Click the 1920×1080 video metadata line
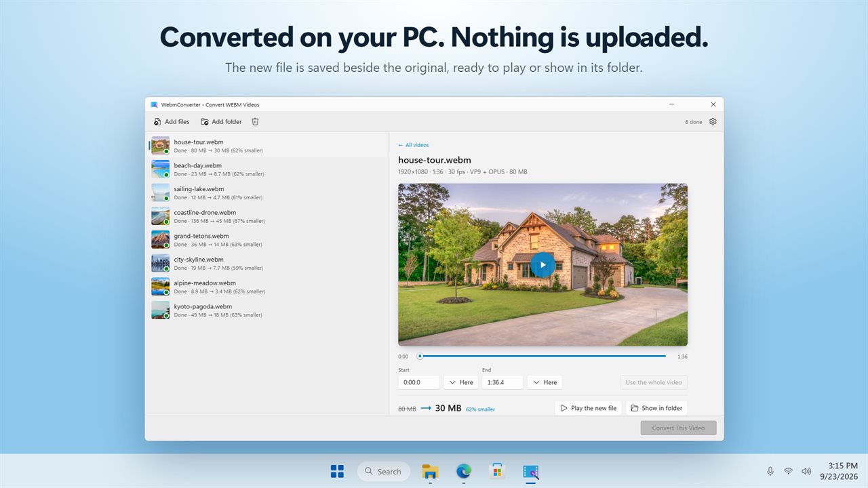Image resolution: width=868 pixels, height=488 pixels. [x=462, y=172]
